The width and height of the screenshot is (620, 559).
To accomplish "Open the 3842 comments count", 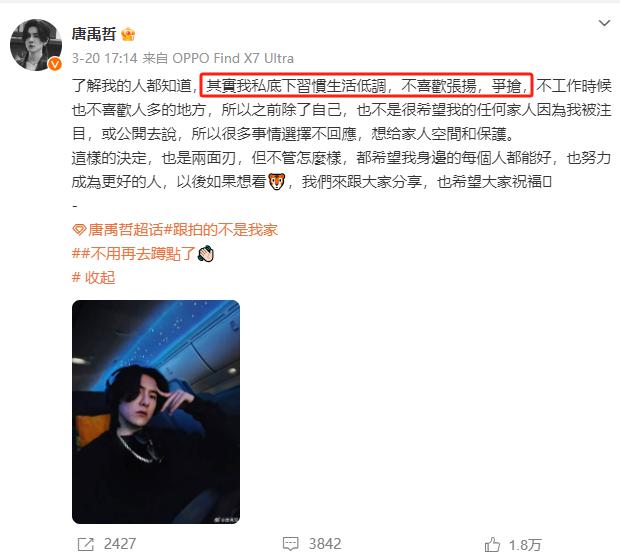I will click(325, 544).
